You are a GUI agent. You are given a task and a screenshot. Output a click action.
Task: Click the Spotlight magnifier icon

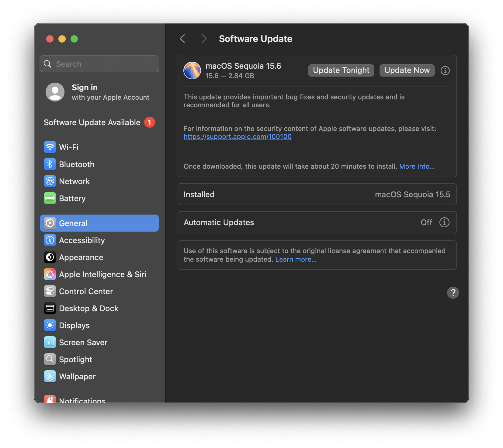50,360
